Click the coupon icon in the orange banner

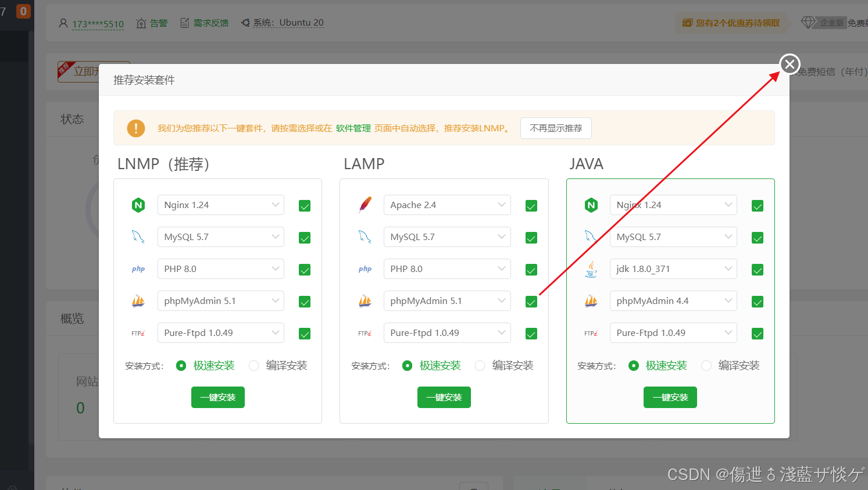click(687, 23)
